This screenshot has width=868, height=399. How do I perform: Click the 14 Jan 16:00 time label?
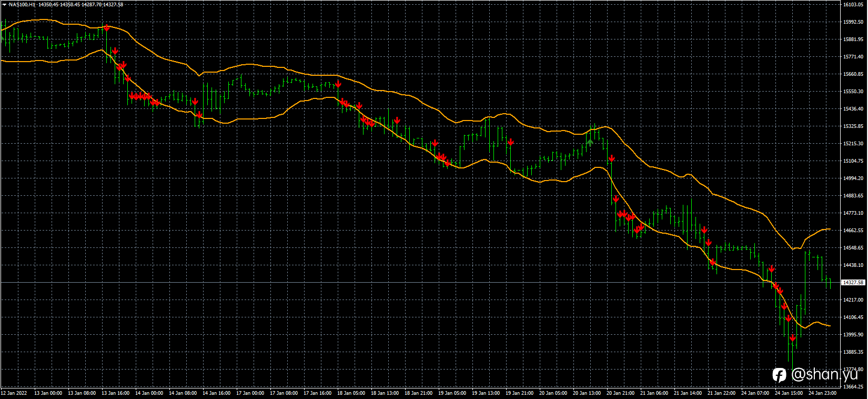coord(216,393)
